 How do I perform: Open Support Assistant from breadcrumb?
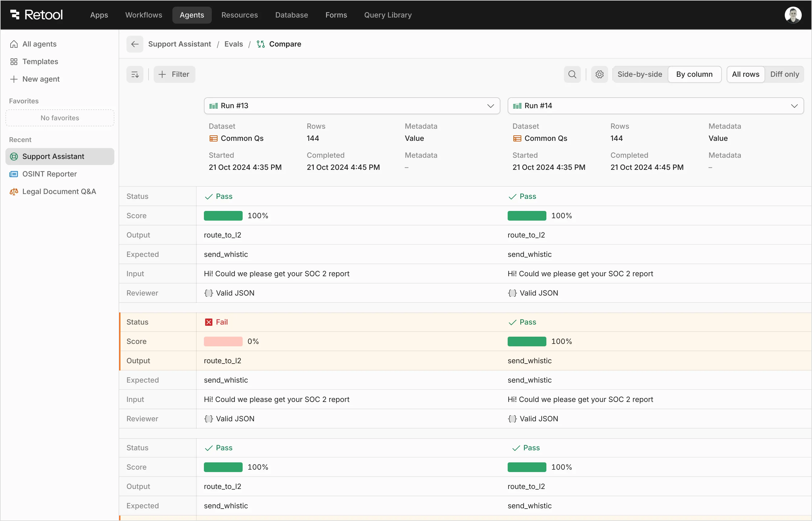[x=179, y=44]
